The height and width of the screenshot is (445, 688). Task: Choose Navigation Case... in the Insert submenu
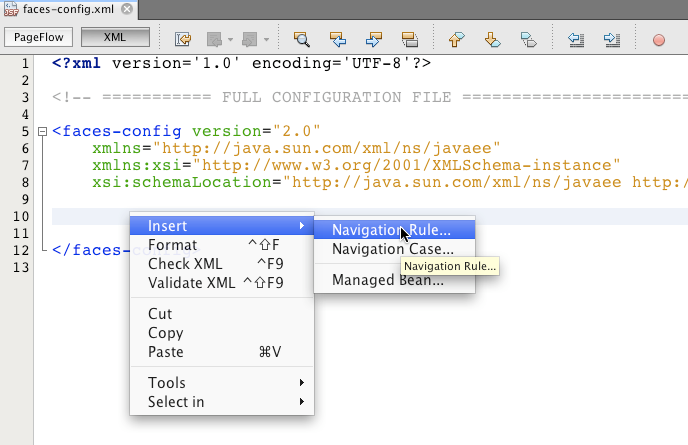392,249
